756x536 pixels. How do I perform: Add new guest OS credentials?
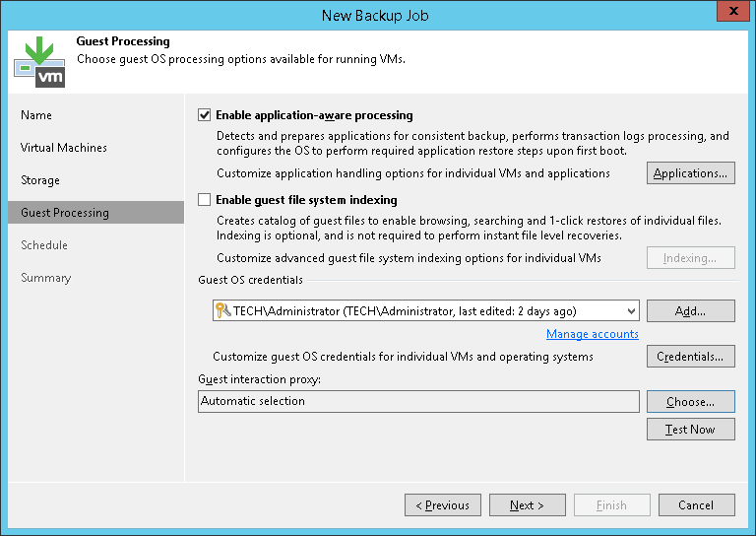(690, 311)
